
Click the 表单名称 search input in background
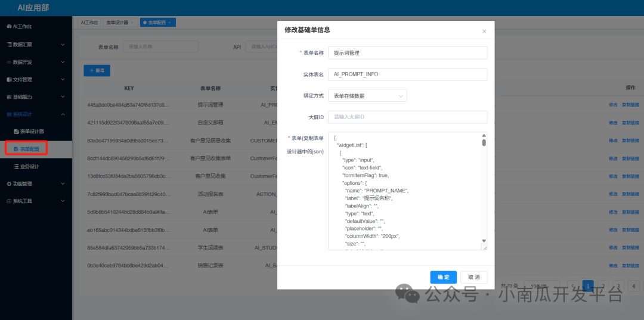(160, 46)
